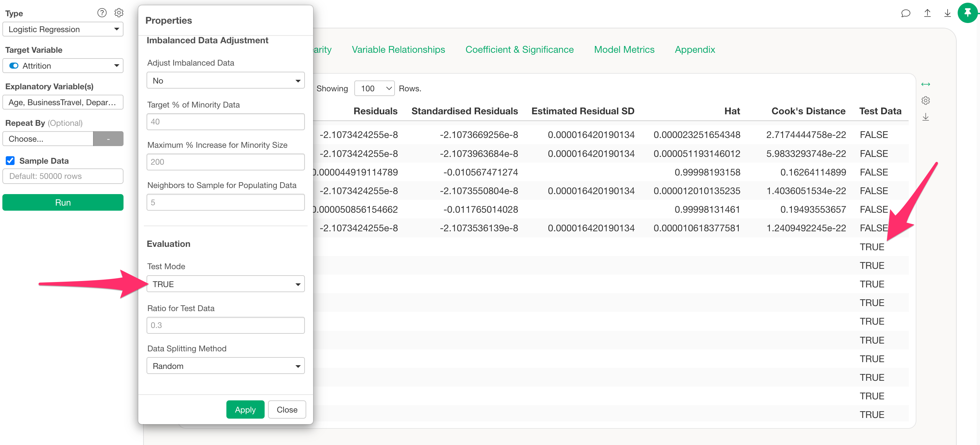
Task: Open the comment bubble icon
Action: 906,13
